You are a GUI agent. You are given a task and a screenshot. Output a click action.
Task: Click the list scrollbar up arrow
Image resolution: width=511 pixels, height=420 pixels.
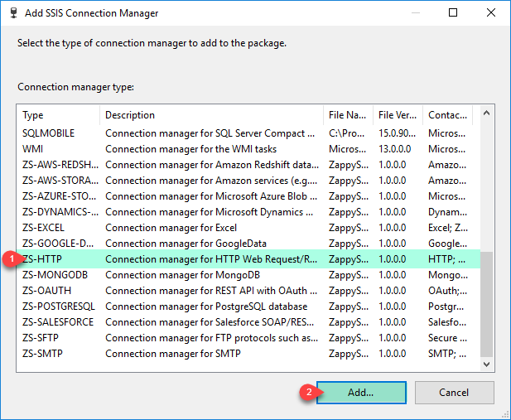point(486,113)
